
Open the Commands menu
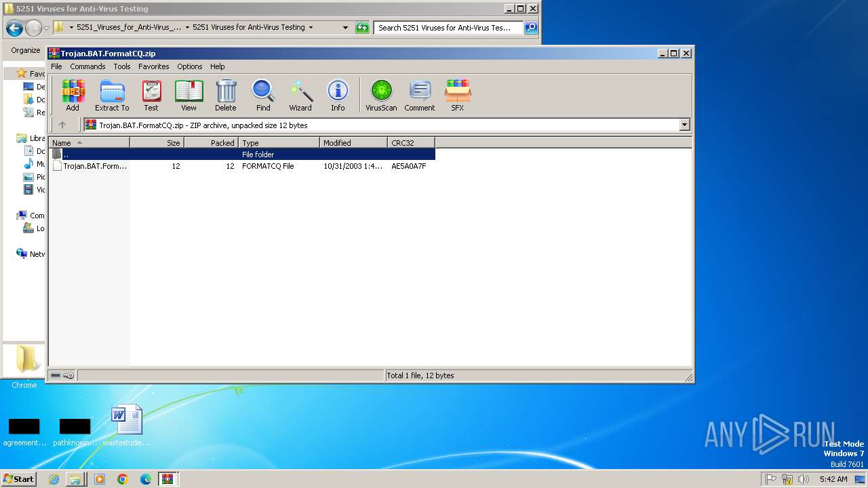[x=87, y=66]
